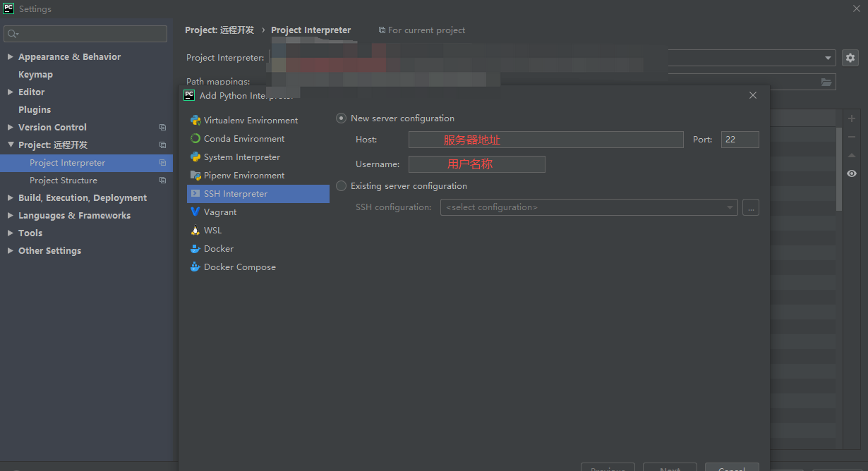Click the Docker Compose icon
This screenshot has height=471, width=868.
tap(195, 267)
